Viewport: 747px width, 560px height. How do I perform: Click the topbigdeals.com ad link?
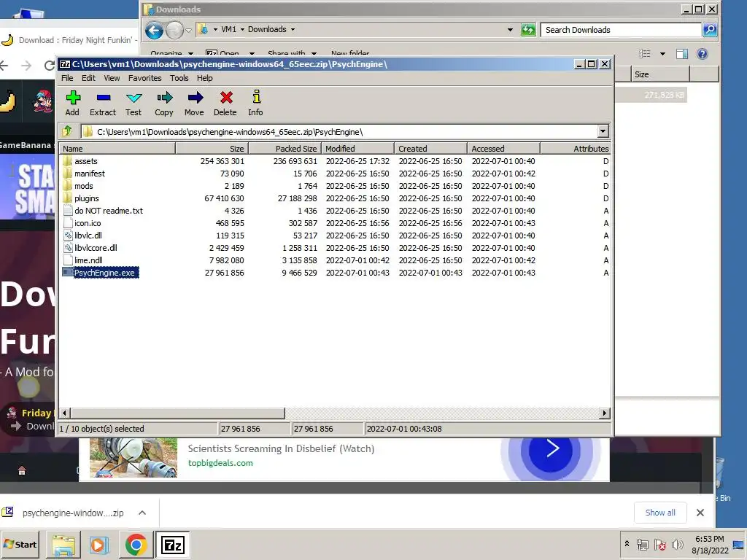coord(220,463)
